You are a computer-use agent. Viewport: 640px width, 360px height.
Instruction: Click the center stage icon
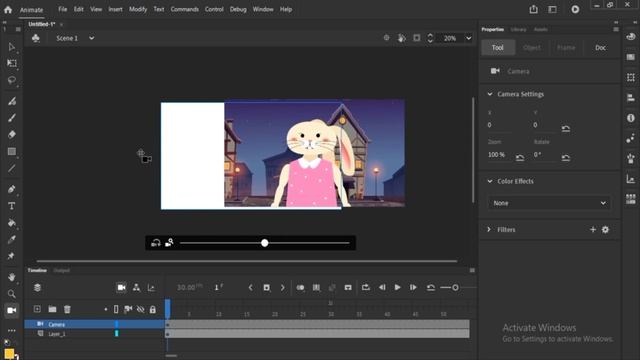(x=386, y=38)
